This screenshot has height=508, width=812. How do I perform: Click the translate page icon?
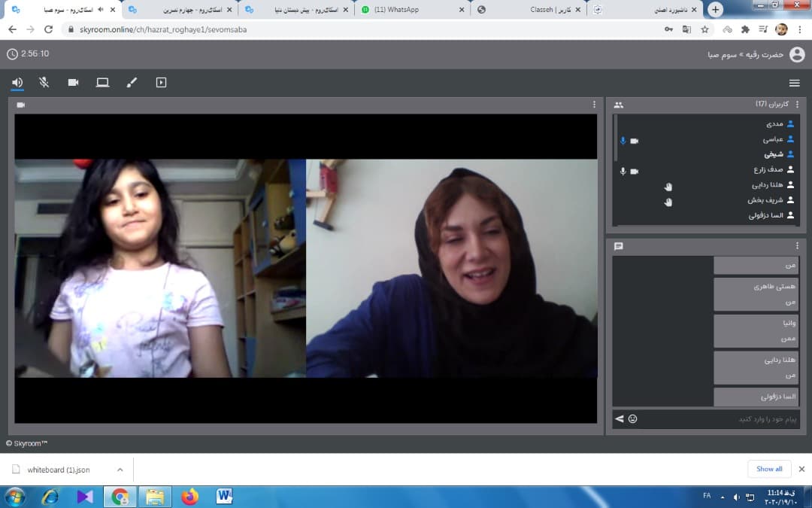point(686,29)
